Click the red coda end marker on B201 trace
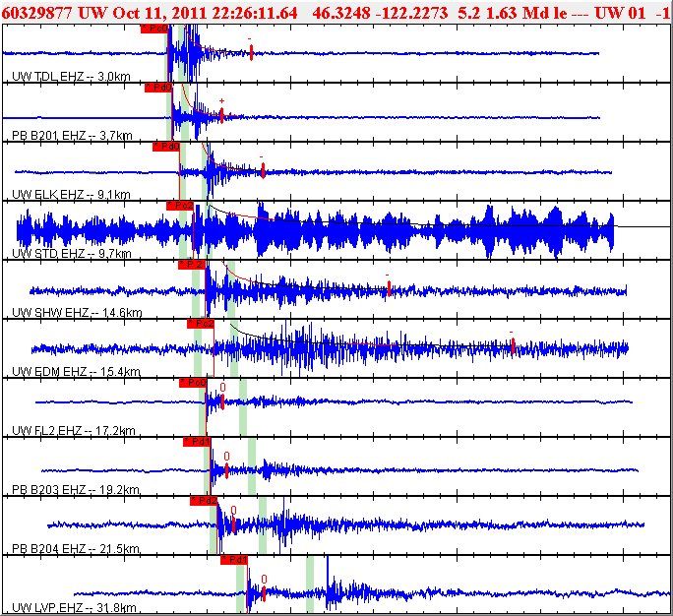This screenshot has width=673, height=616. coord(221,115)
